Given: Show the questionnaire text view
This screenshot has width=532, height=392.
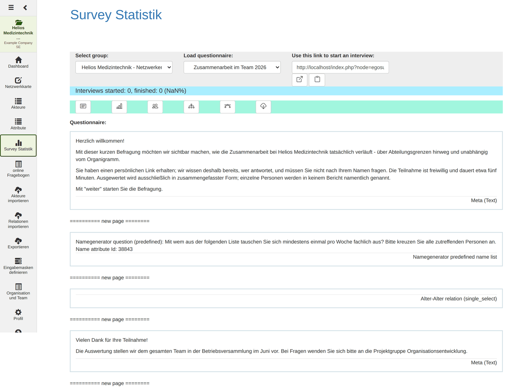Looking at the screenshot, I should click(83, 107).
